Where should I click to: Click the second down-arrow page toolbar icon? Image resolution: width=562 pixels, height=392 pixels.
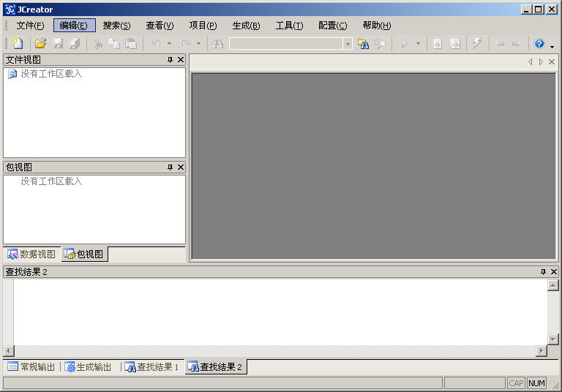pos(455,44)
